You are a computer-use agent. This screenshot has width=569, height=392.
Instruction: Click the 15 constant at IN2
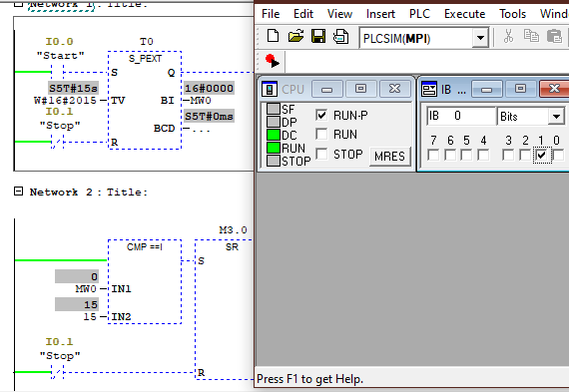(x=91, y=316)
